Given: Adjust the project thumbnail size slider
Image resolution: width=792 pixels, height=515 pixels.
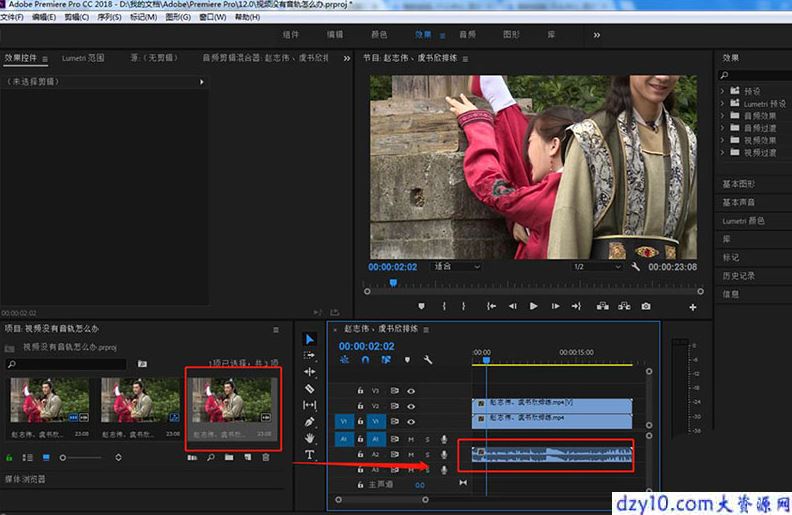Looking at the screenshot, I should click(81, 458).
